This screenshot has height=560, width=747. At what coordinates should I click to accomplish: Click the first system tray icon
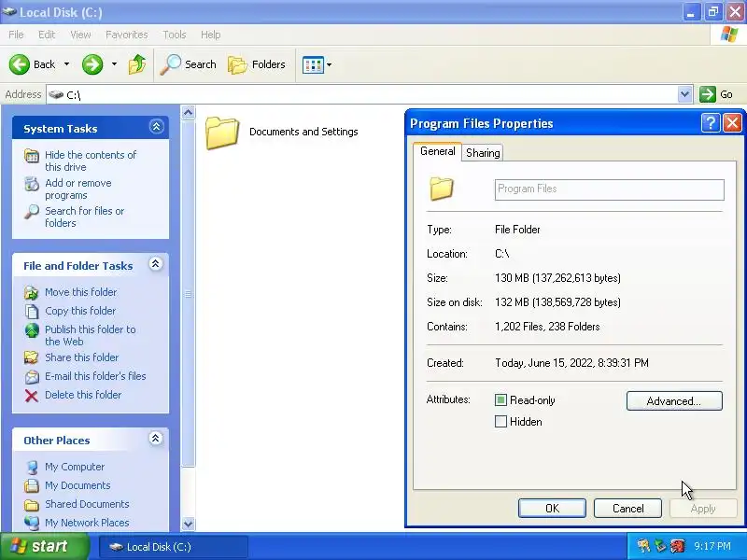pyautogui.click(x=643, y=546)
